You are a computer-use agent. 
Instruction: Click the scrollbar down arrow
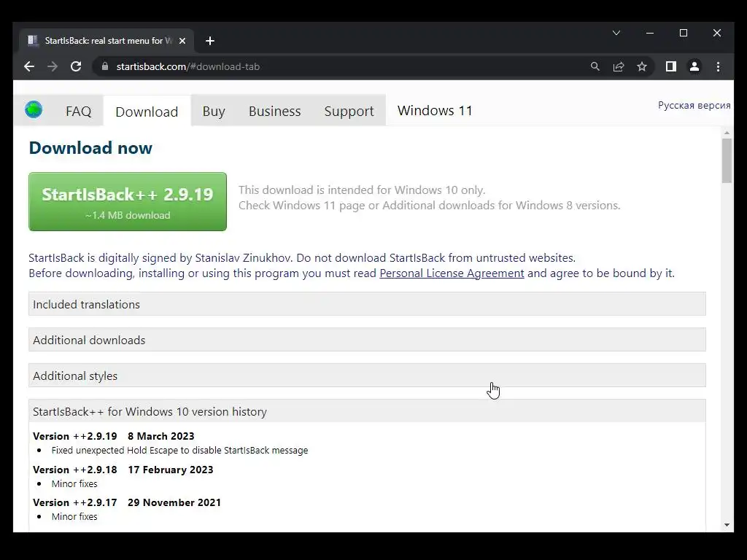coord(727,525)
